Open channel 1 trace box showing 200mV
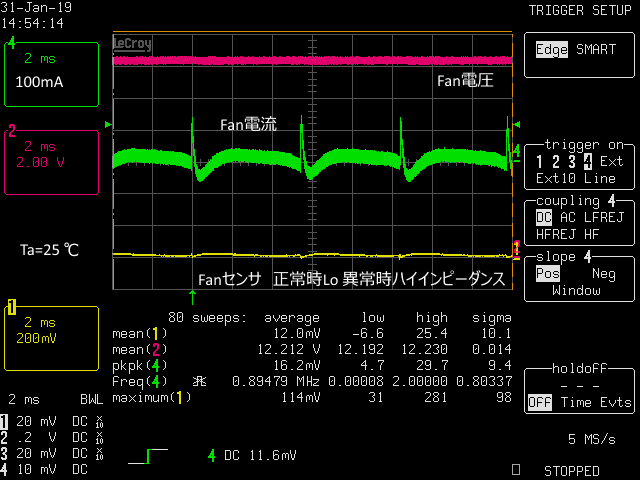Image resolution: width=640 pixels, height=480 pixels. point(51,338)
